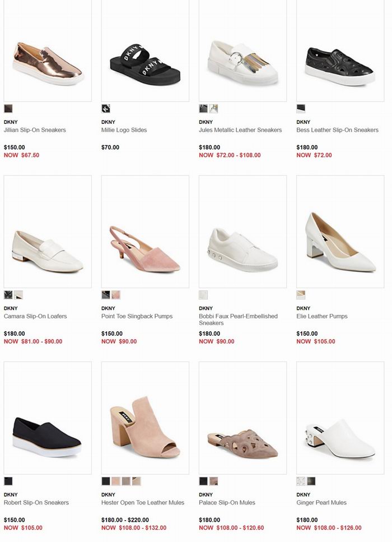Screen dimensions: 392x542
Task: Open the Millie Logo Slides product link
Action: tap(124, 130)
